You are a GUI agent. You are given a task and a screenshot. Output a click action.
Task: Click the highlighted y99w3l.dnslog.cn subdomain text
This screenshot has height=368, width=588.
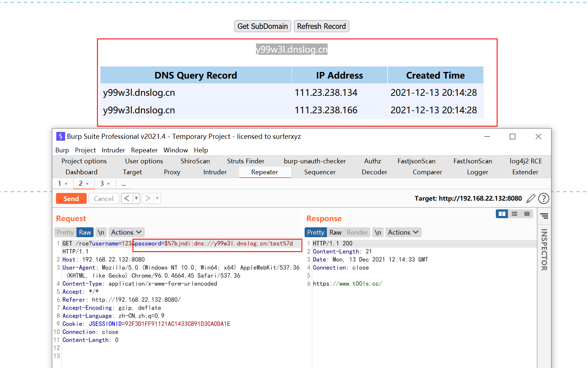click(x=292, y=49)
